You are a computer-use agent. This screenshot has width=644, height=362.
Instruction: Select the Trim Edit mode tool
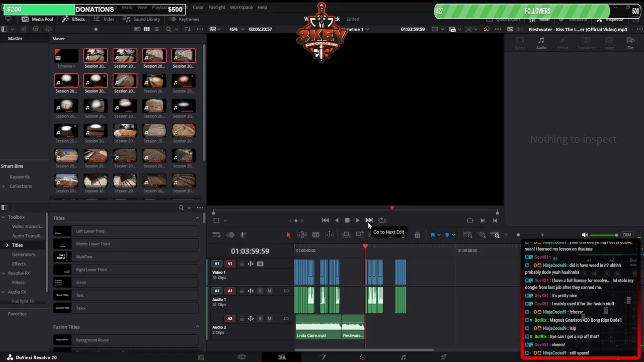[302, 235]
